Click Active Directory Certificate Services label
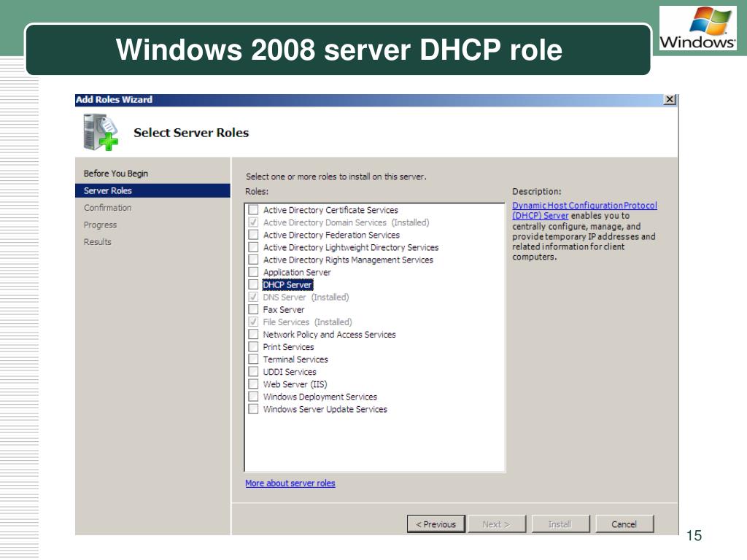Screen dimensions: 747x560 coord(330,210)
